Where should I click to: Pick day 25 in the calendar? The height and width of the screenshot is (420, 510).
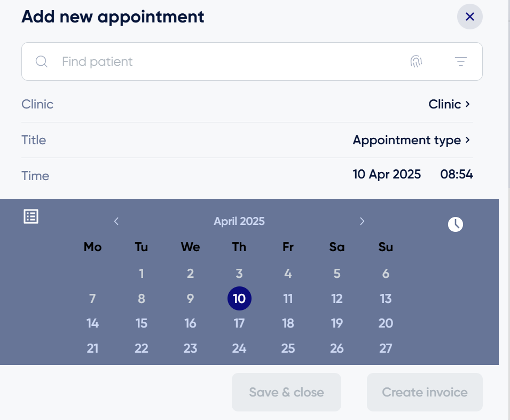(288, 348)
